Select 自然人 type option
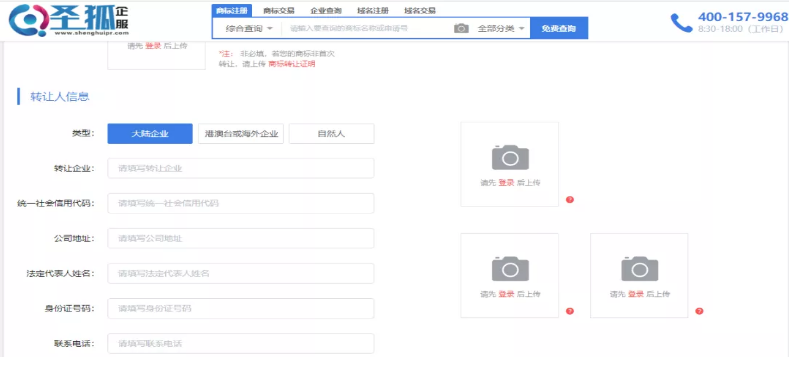 331,134
